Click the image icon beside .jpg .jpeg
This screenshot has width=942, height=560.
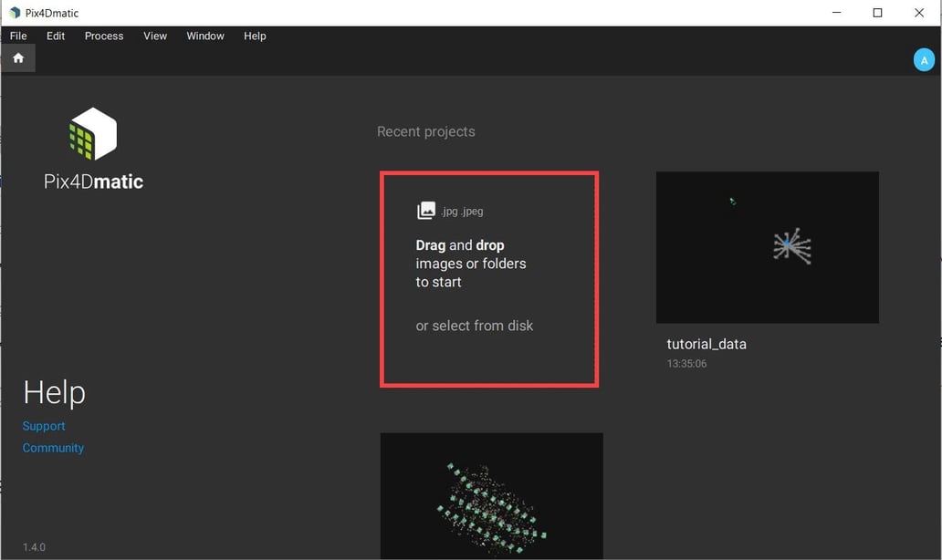[x=426, y=211]
